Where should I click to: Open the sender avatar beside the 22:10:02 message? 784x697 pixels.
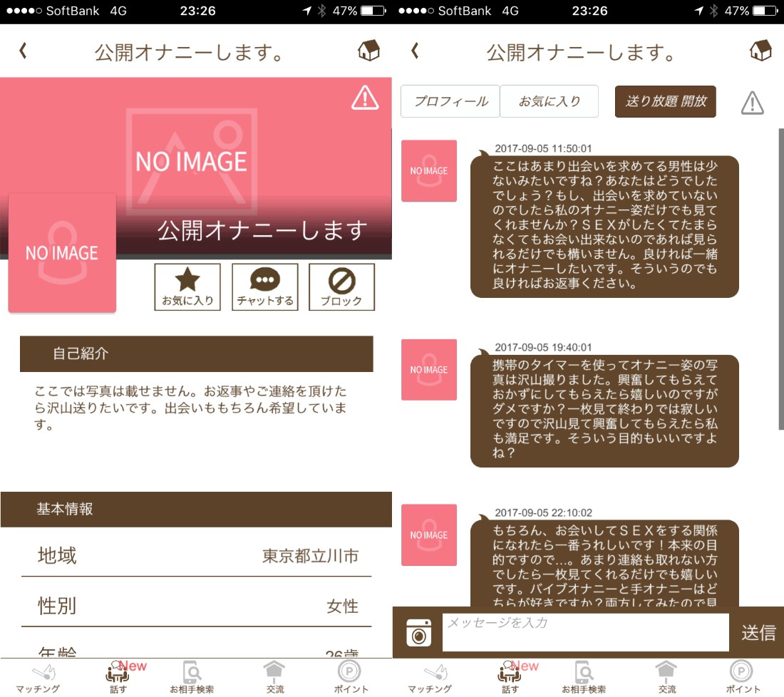pos(429,535)
